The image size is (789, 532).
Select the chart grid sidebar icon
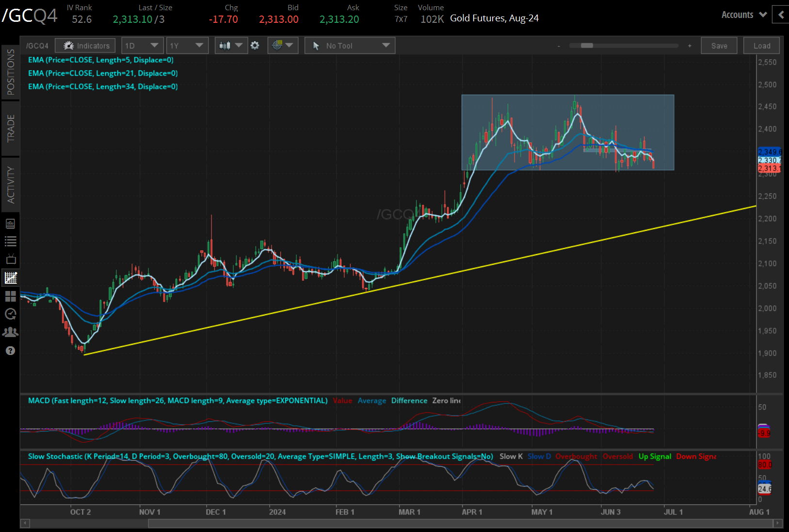[x=10, y=278]
